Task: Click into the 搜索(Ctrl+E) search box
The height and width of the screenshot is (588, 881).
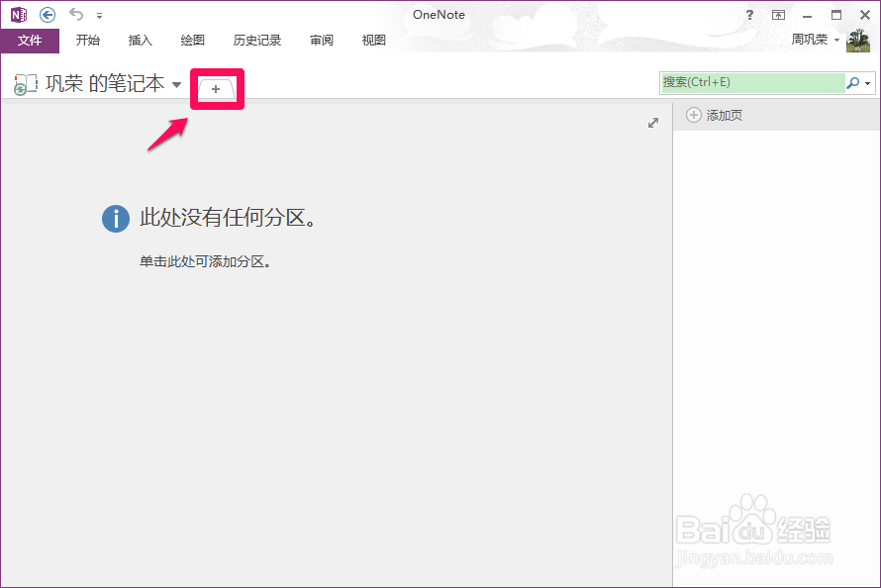Action: [752, 82]
